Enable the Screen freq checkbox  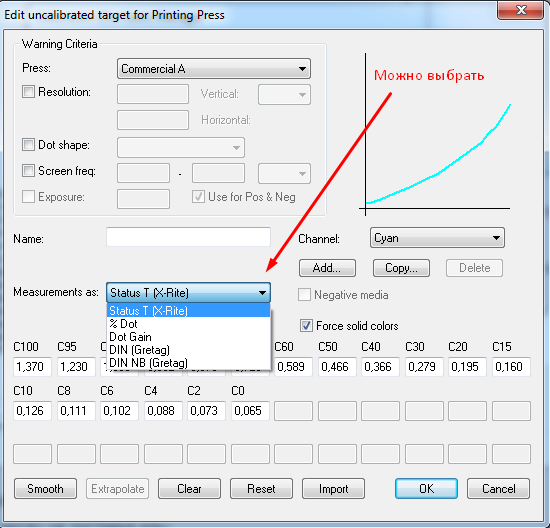28,171
